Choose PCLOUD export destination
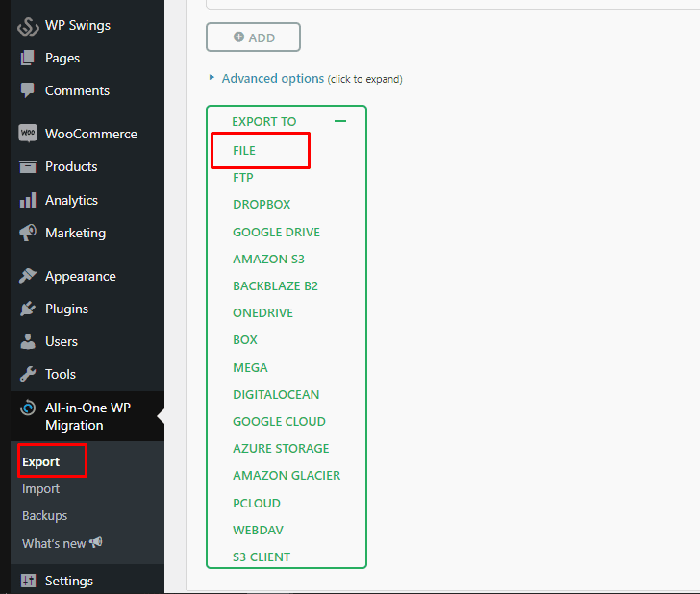 point(257,503)
